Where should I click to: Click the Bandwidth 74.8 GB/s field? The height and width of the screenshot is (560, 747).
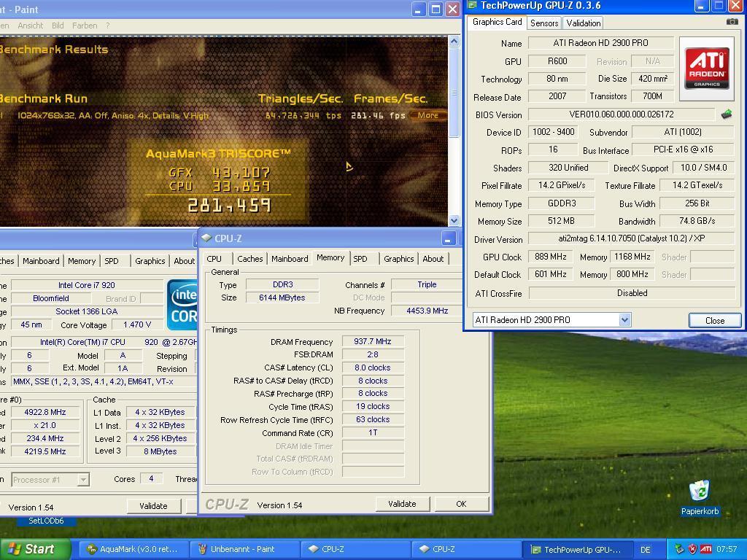click(x=697, y=221)
